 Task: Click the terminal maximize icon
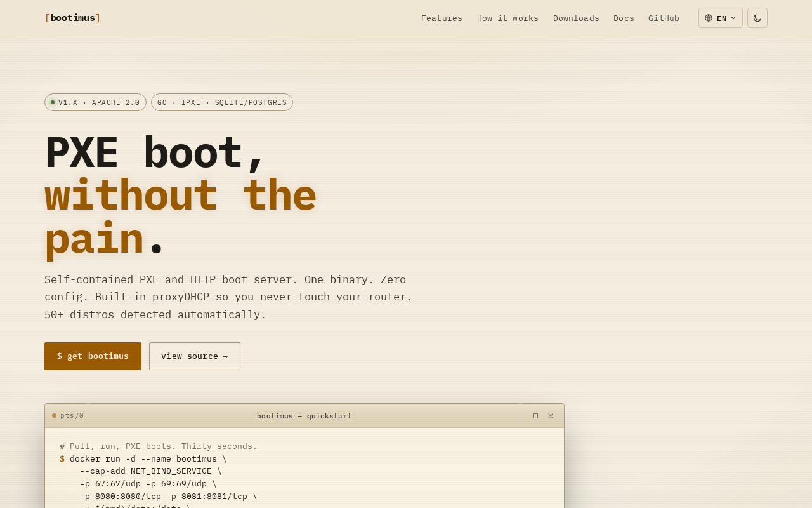tap(535, 416)
